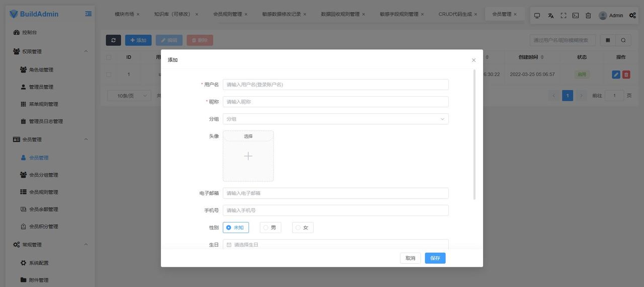Click the 保存 button
The height and width of the screenshot is (287, 644).
pyautogui.click(x=435, y=258)
